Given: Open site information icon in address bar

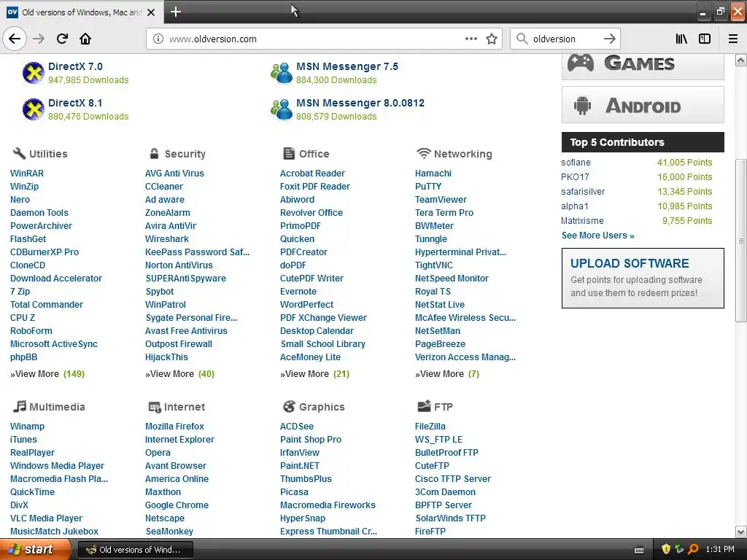Looking at the screenshot, I should point(158,39).
